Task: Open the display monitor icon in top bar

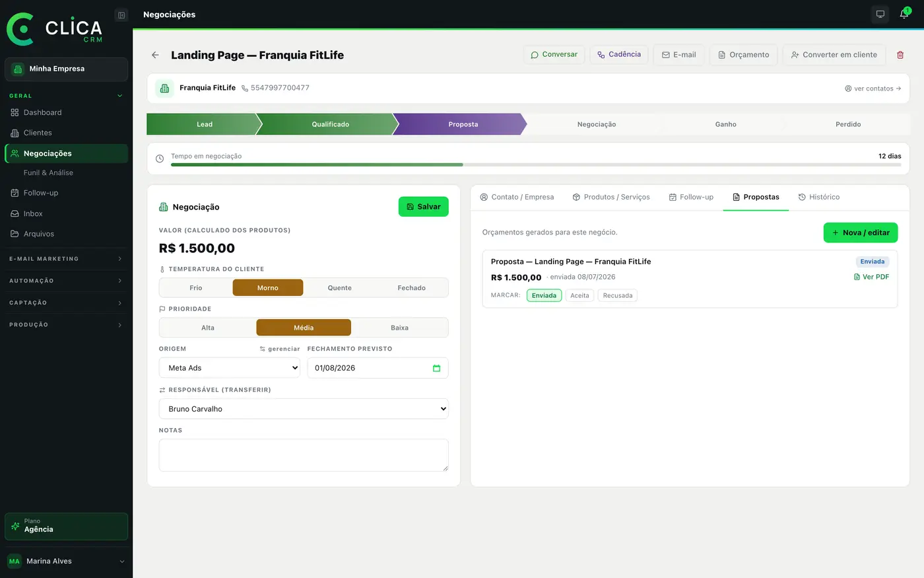Action: (x=880, y=15)
